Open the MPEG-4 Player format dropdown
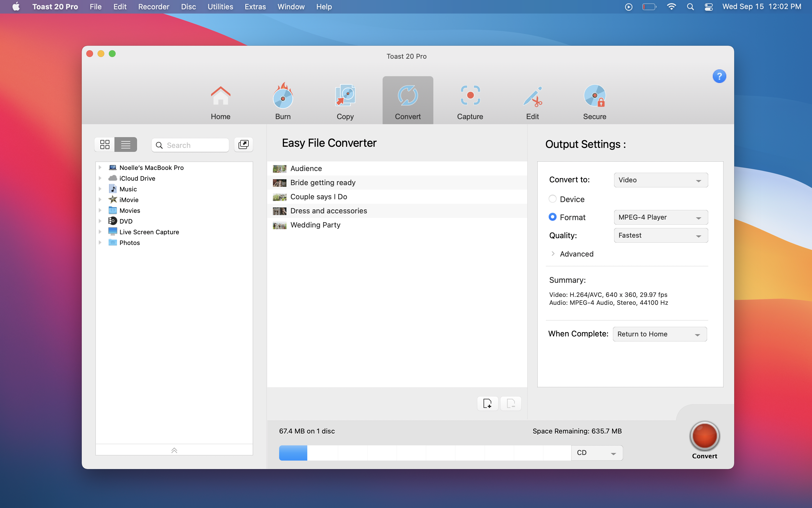 (x=661, y=217)
